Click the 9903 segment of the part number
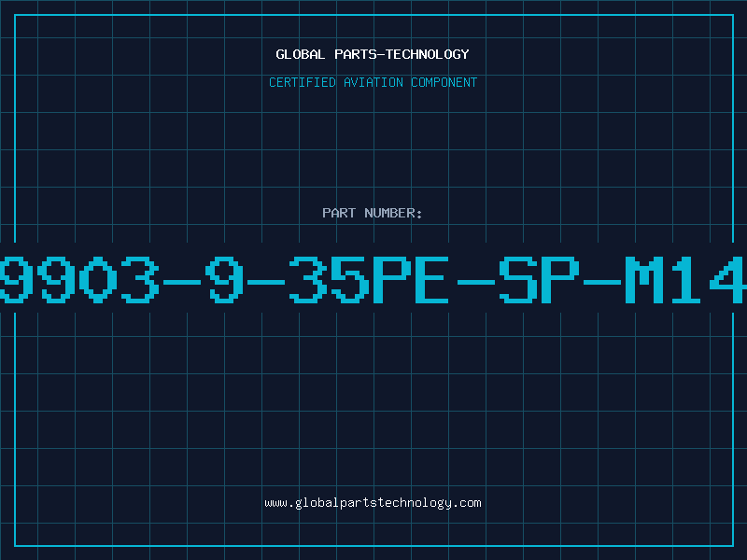Screen dimensions: 747x560 (x=79, y=279)
